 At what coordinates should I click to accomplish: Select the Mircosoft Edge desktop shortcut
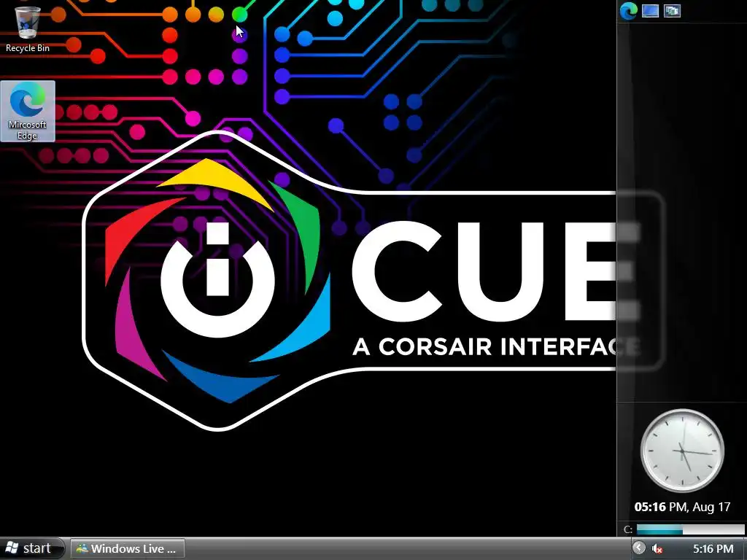(x=28, y=111)
